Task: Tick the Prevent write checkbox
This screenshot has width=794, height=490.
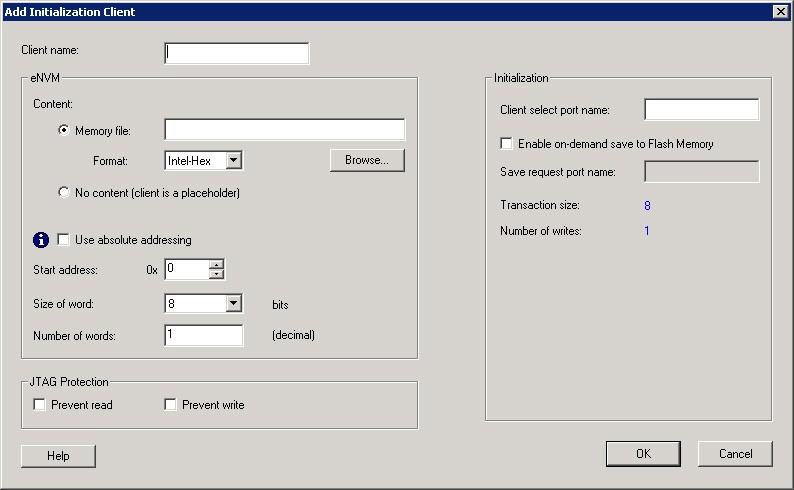Action: [170, 404]
